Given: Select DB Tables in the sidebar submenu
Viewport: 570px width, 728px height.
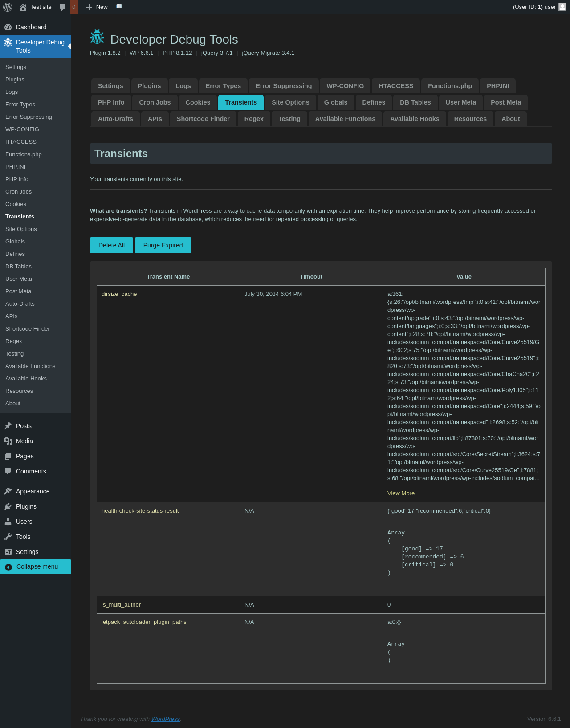Looking at the screenshot, I should pyautogui.click(x=18, y=266).
